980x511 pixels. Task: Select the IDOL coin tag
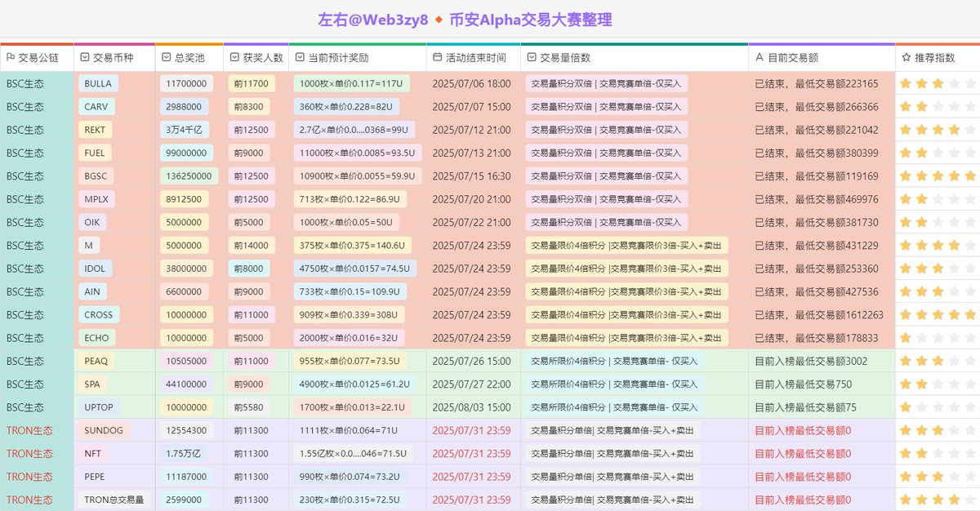click(96, 269)
